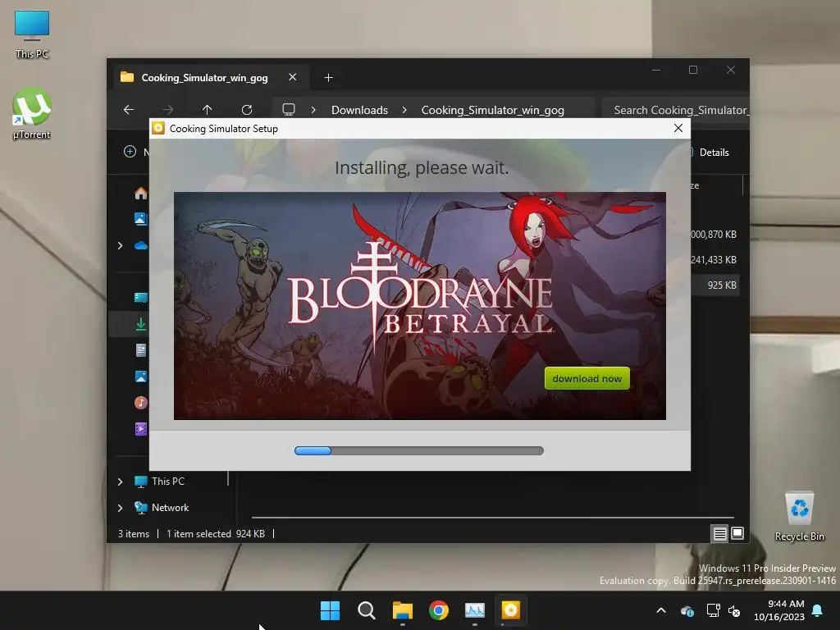Open the Recycle Bin desktop icon

tap(799, 516)
